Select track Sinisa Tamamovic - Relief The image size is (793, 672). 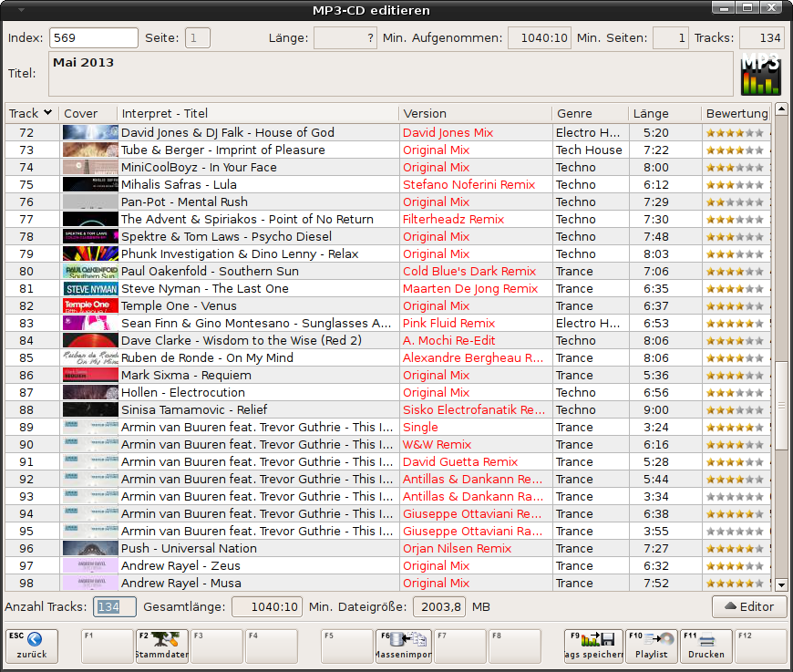coord(194,410)
